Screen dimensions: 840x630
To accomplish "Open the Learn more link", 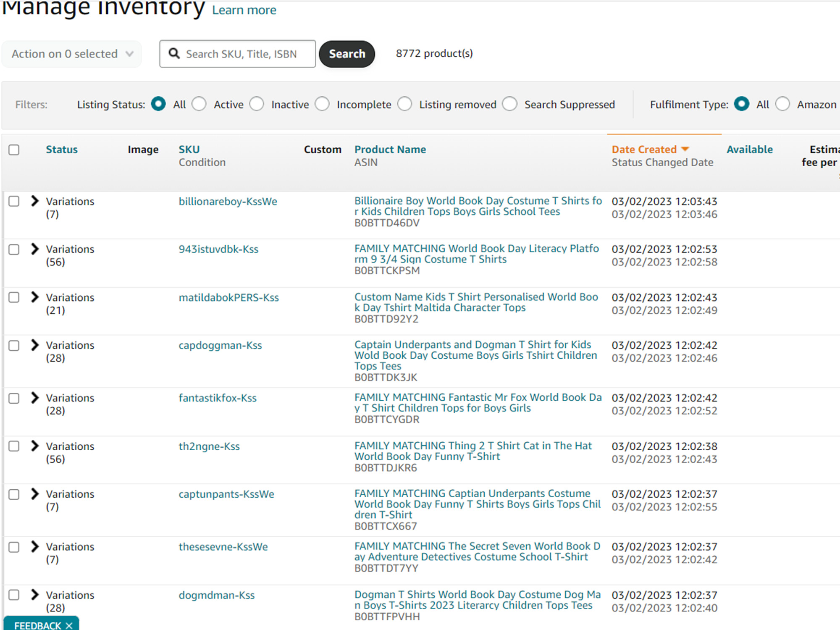I will coord(244,10).
